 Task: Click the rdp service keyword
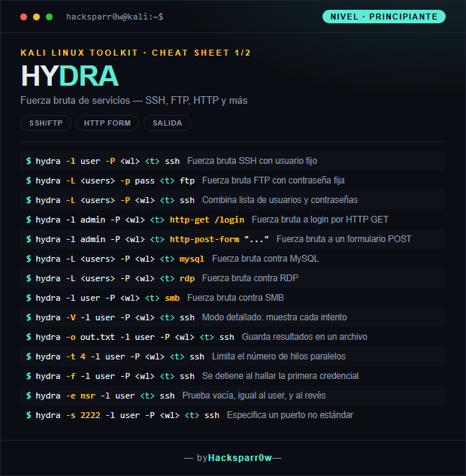pos(187,278)
